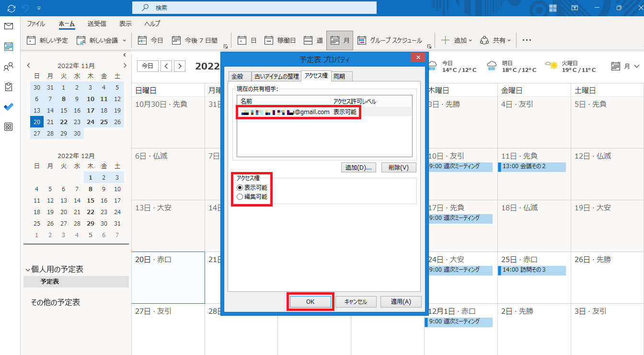Select the gmail.com shared user row
Screen dimensions: 644x355
(x=324, y=112)
